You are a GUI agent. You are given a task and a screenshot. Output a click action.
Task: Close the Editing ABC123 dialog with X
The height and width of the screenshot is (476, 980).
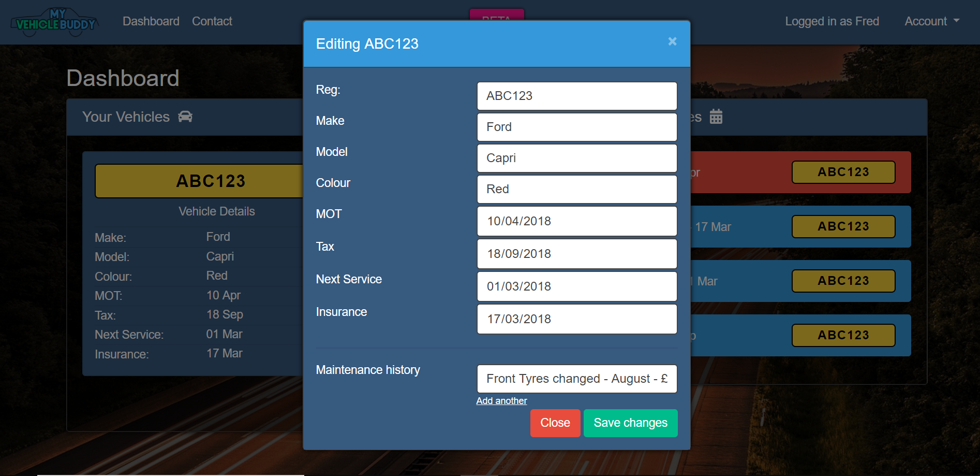click(x=672, y=41)
